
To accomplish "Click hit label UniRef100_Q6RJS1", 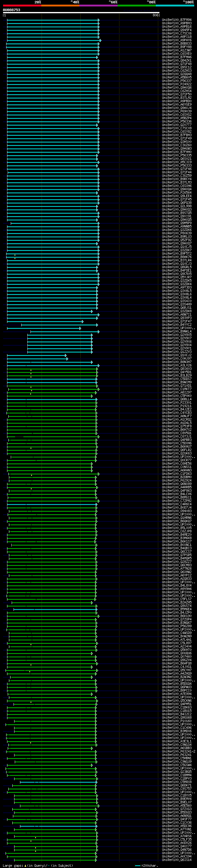I will click(177, 308).
